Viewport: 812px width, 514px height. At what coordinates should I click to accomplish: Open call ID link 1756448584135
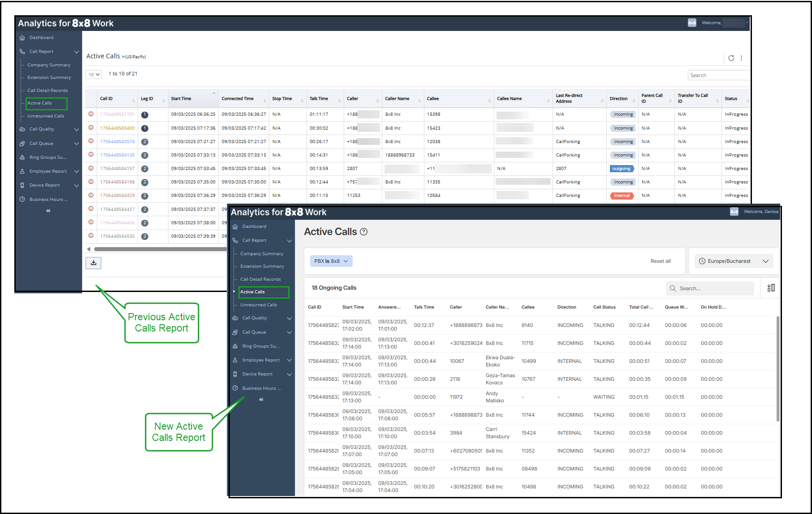click(117, 155)
